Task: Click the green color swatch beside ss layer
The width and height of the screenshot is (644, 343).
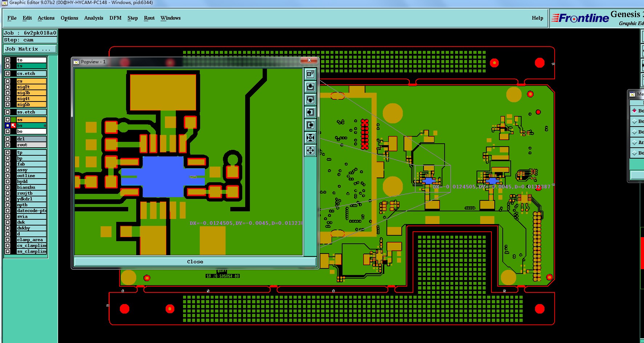Action: (13, 120)
